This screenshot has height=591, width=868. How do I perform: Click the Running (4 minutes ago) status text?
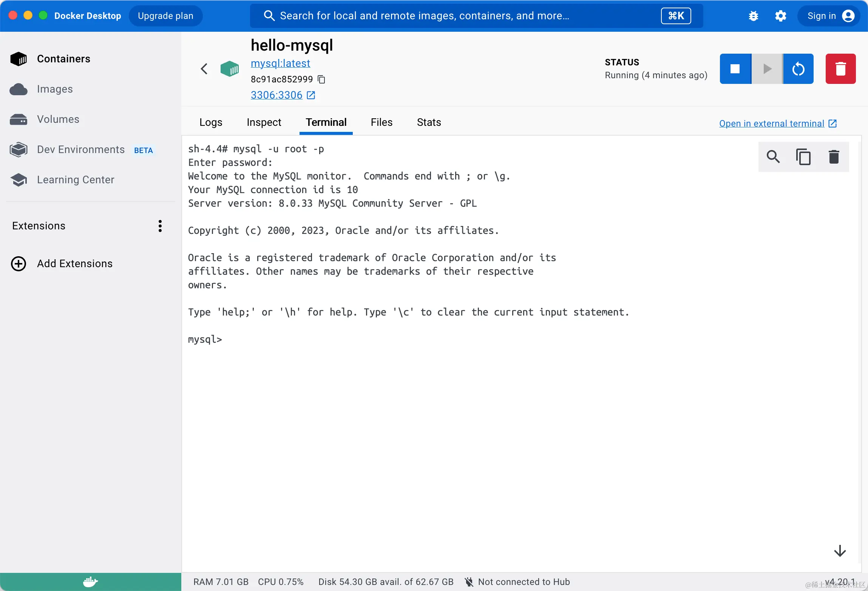tap(656, 75)
